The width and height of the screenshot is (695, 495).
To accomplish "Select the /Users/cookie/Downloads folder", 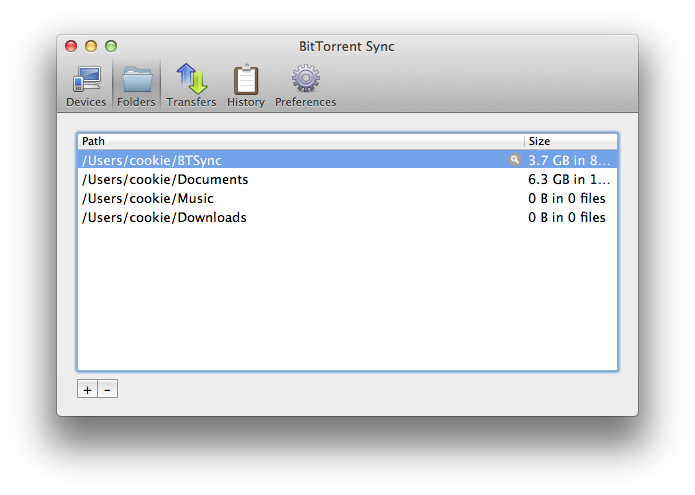I will coord(164,217).
